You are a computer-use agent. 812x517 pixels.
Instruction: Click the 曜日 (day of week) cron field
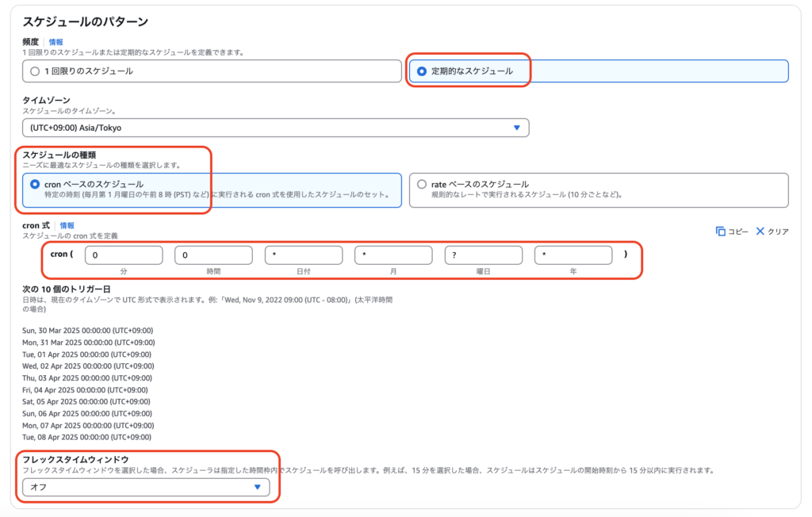(483, 255)
